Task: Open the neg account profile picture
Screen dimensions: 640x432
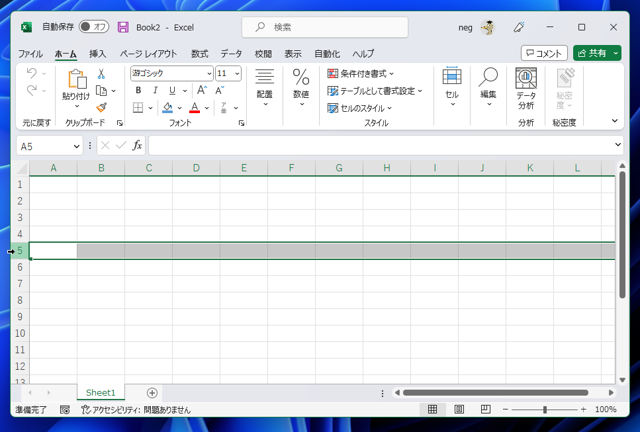Action: [487, 27]
